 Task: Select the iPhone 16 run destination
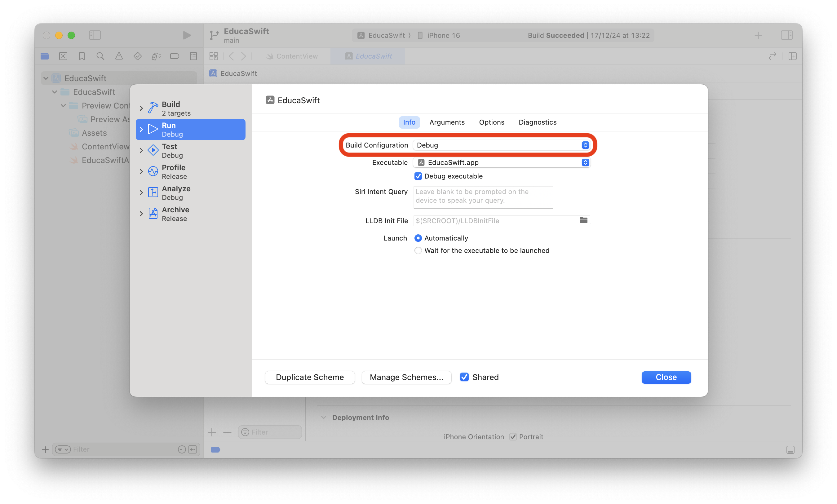coord(438,35)
